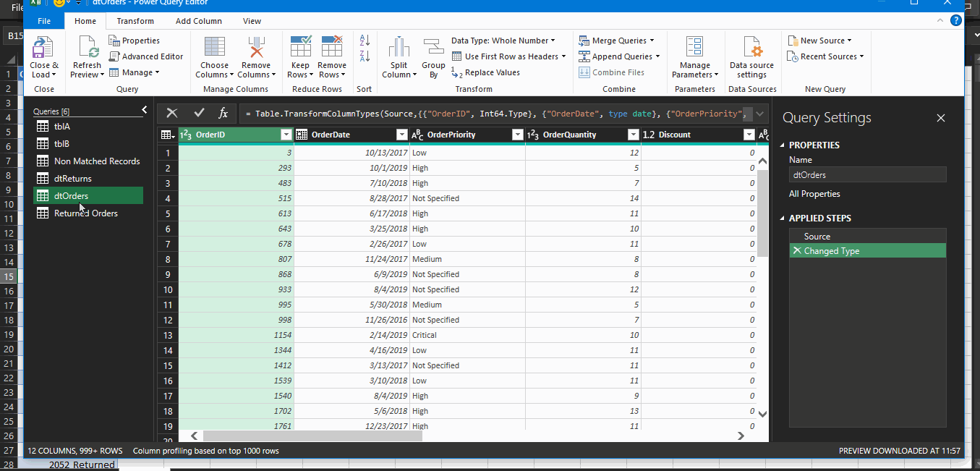This screenshot has height=471, width=980.
Task: Open the OrderPriority column filter dropdown
Action: (517, 135)
